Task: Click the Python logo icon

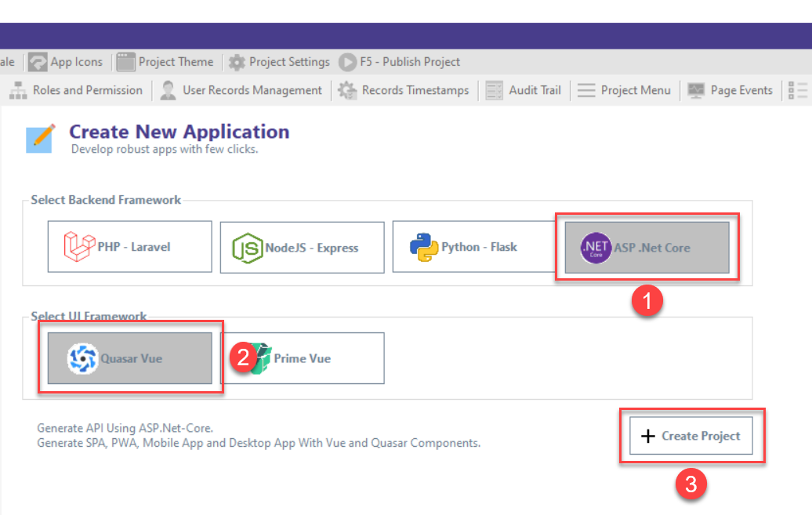Action: pos(424,247)
